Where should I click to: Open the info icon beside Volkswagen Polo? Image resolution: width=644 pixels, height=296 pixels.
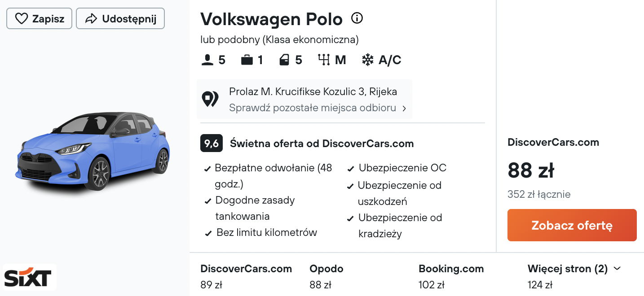[357, 18]
